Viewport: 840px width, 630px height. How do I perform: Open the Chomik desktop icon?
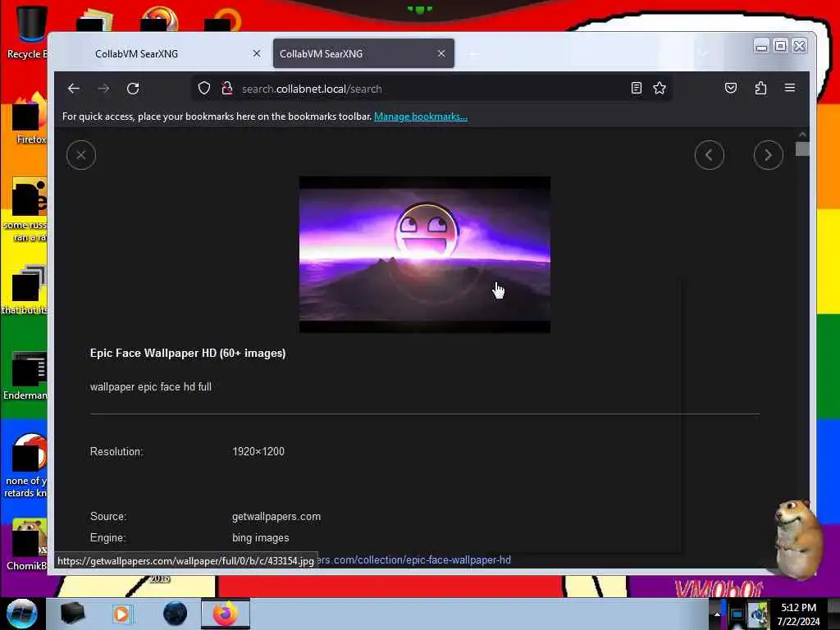27,545
